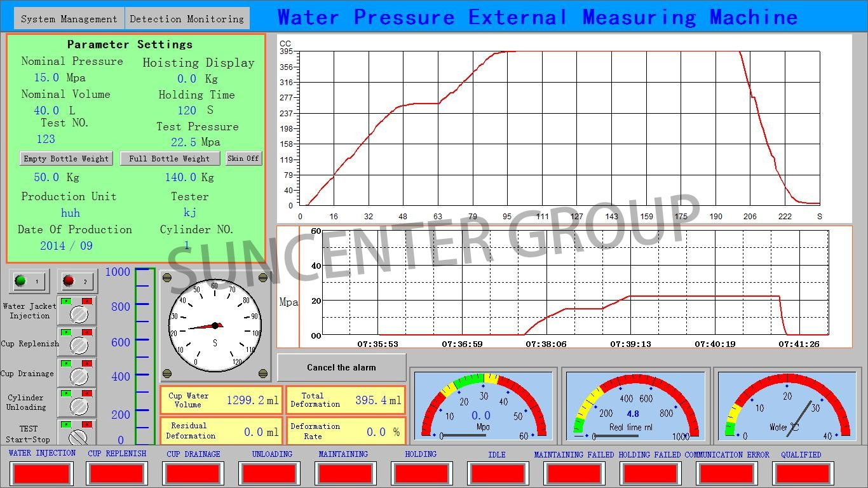The width and height of the screenshot is (868, 488).
Task: Click the red indicator on the Water Jacket Injection switch
Action: (x=88, y=301)
